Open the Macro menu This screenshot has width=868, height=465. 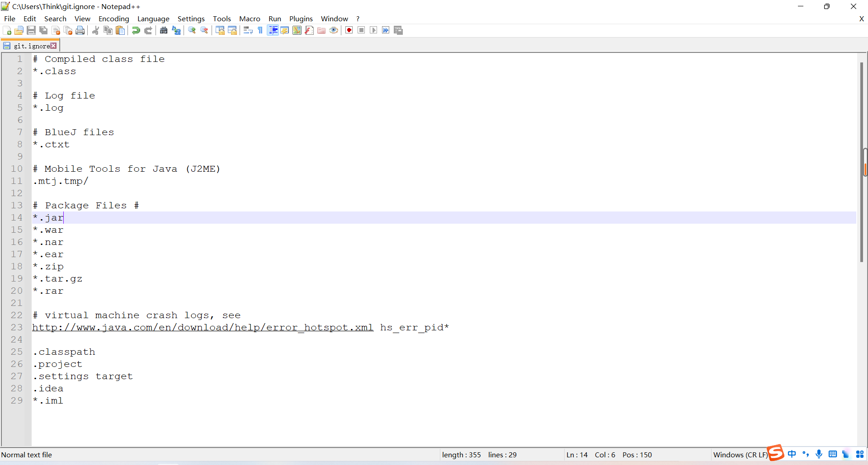pos(250,19)
